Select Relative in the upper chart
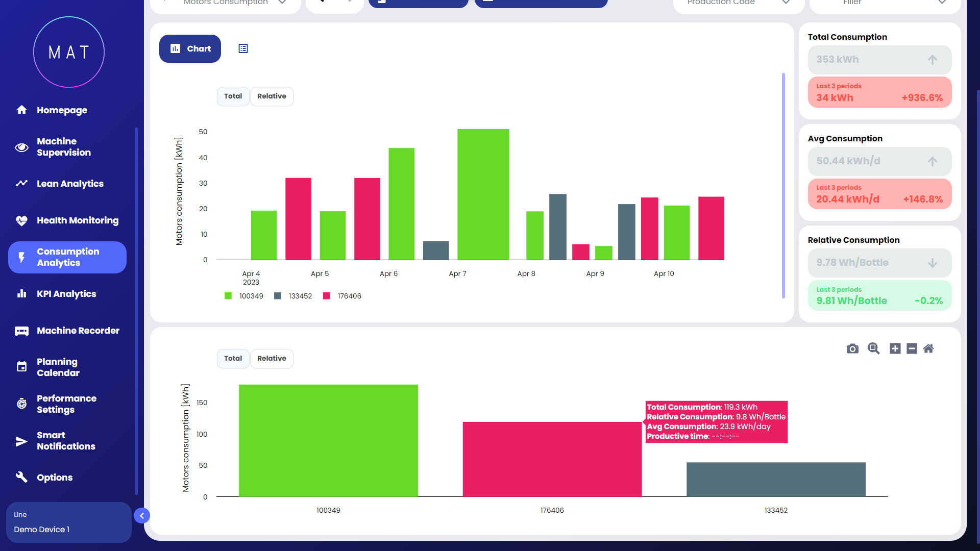 coord(272,96)
